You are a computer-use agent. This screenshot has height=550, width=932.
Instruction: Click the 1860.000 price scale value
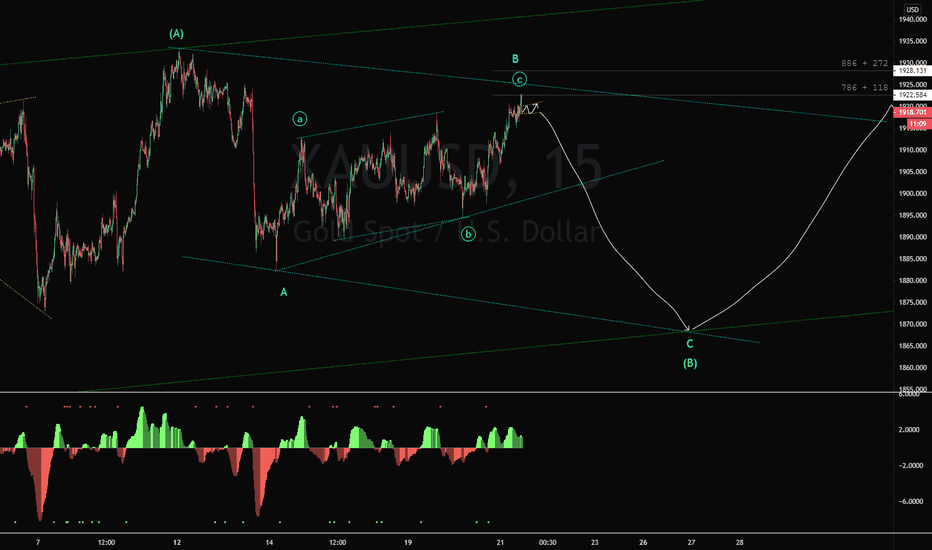pos(912,368)
